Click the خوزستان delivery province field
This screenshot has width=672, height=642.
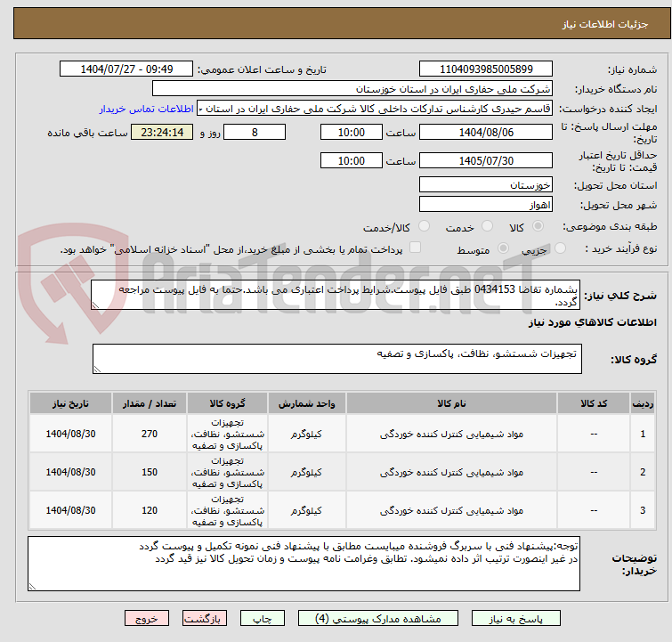click(486, 185)
